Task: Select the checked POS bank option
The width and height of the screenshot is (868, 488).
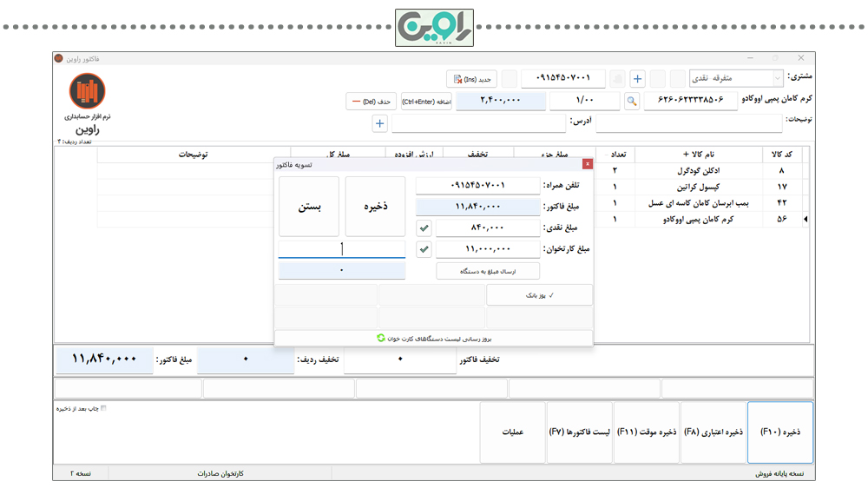Action: (x=539, y=295)
